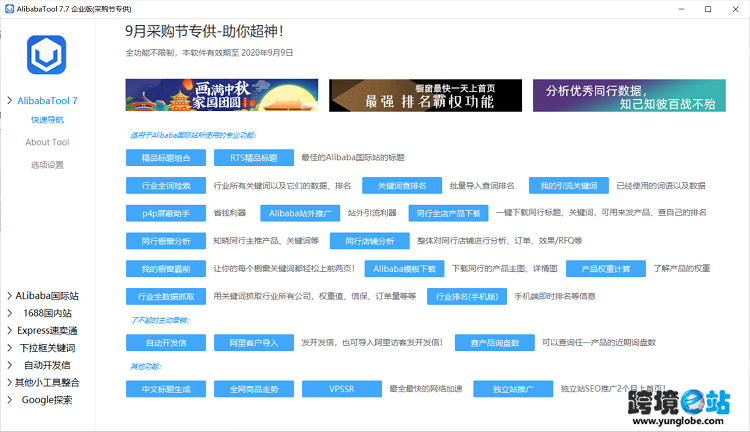Open 其他小工具整合 in the sidebar
Viewport: 750px width, 432px height.
tap(47, 382)
